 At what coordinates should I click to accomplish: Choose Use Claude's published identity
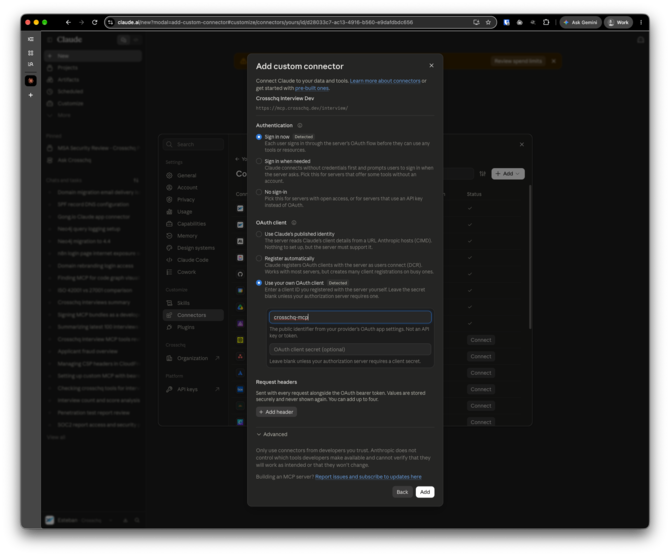click(x=259, y=234)
